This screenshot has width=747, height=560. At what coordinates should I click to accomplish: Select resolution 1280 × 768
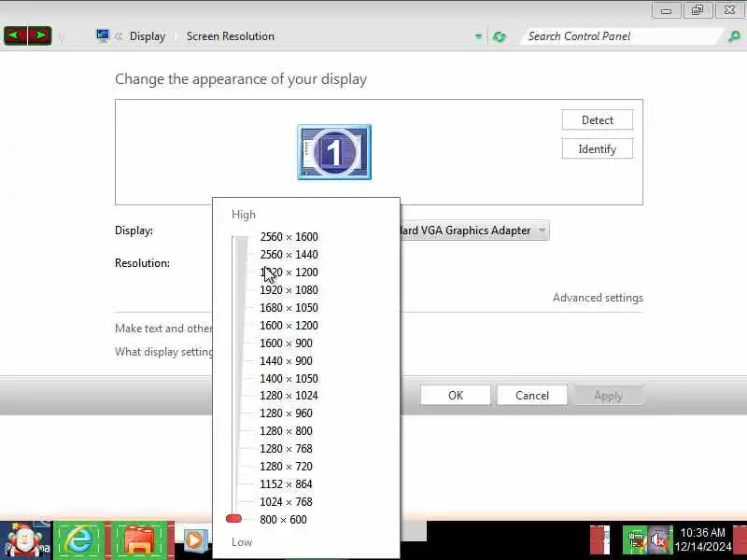[x=286, y=449]
